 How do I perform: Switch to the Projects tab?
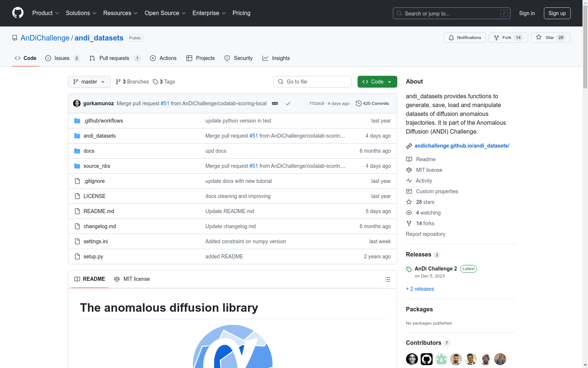200,58
